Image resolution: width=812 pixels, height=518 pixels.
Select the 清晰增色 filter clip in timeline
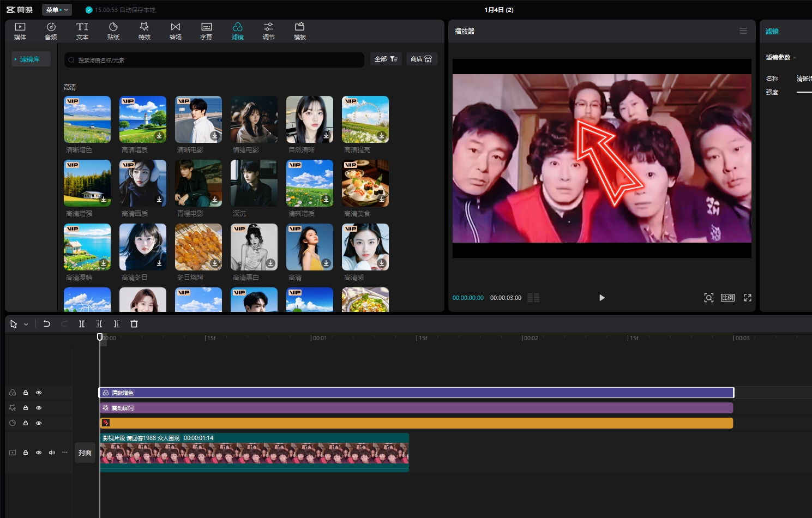point(417,393)
